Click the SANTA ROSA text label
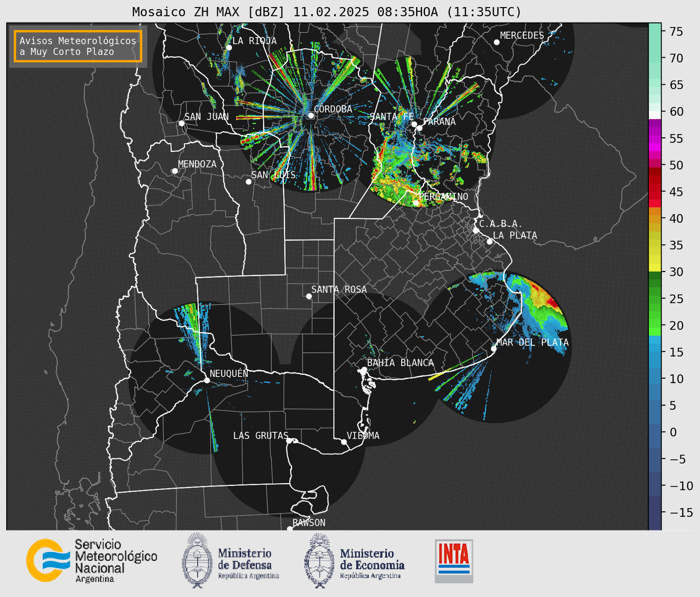The image size is (700, 597). (339, 289)
